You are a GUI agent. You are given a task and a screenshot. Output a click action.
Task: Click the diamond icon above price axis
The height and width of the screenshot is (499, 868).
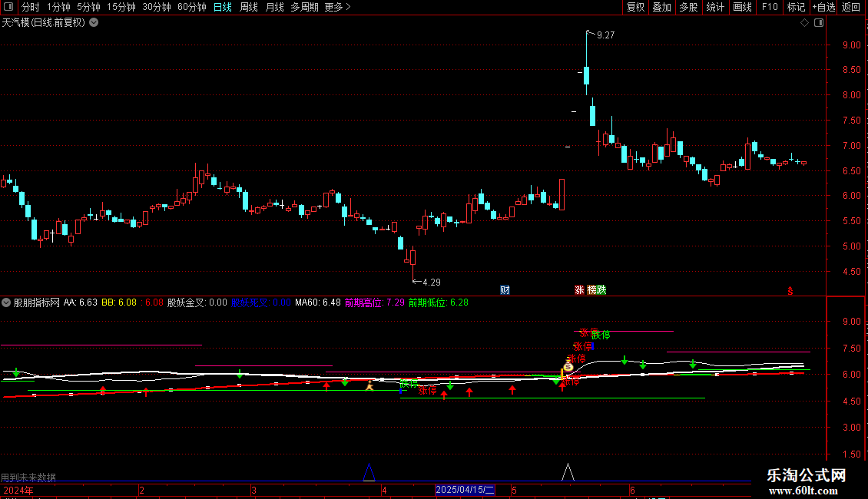805,23
